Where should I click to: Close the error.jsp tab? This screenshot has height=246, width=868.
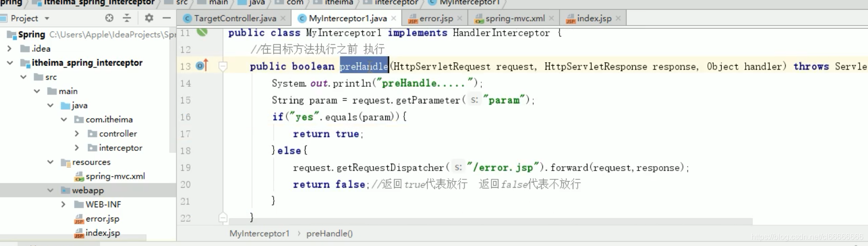coord(460,19)
